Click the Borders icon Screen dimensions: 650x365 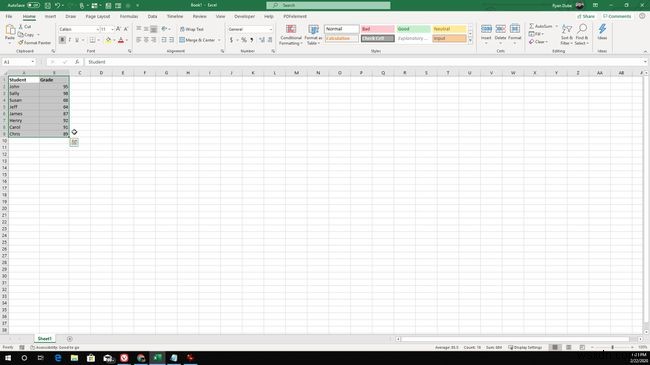click(x=92, y=40)
